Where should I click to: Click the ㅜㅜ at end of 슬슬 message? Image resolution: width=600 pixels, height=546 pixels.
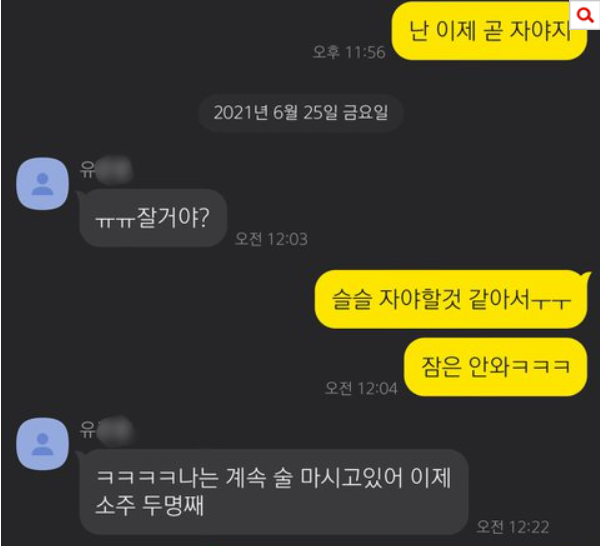[551, 302]
